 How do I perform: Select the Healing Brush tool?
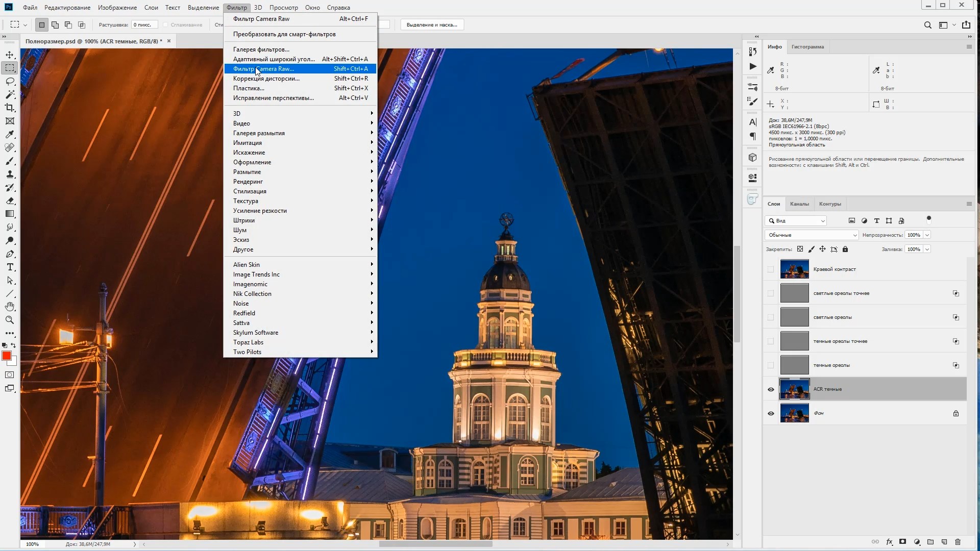[x=9, y=148]
